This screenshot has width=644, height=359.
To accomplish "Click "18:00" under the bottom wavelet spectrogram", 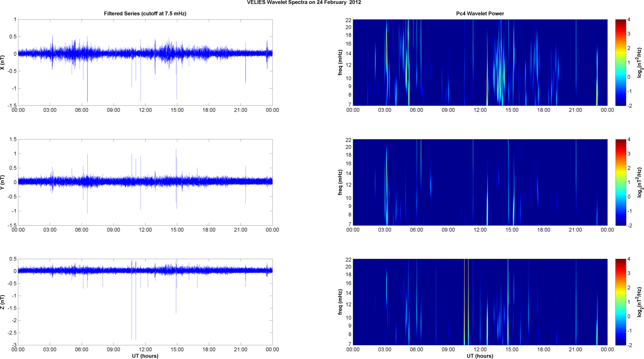I will 544,350.
